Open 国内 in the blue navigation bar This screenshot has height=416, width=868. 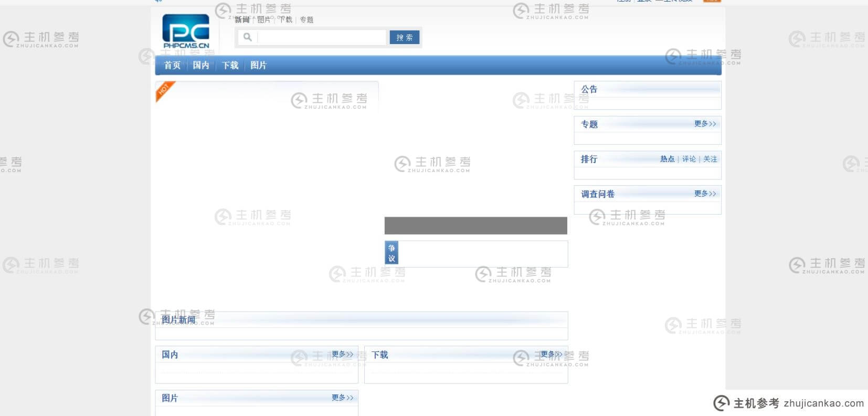(201, 66)
